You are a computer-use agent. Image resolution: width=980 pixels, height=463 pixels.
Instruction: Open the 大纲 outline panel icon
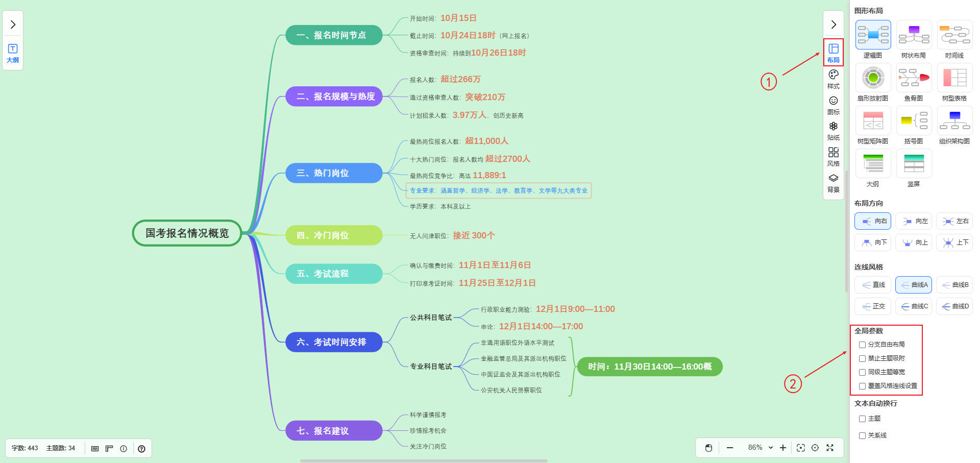pos(13,53)
